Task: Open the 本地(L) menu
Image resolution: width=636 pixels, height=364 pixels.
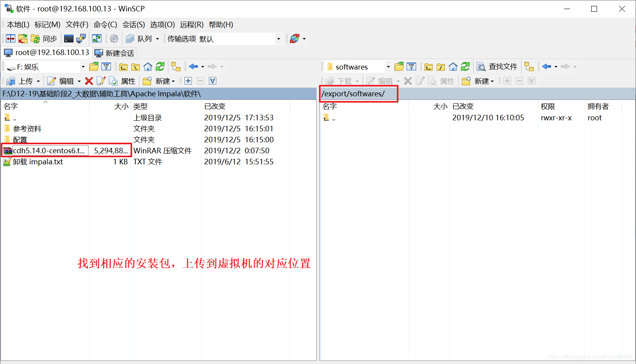Action: click(x=18, y=24)
